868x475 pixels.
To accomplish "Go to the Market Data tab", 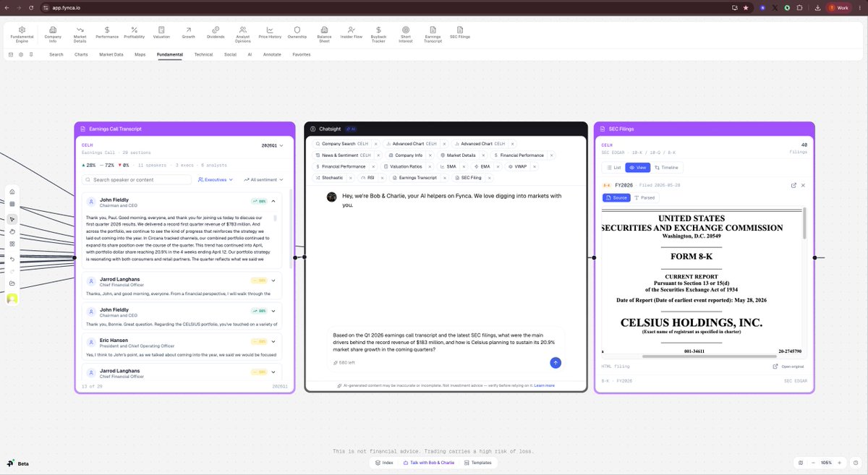I will [111, 54].
